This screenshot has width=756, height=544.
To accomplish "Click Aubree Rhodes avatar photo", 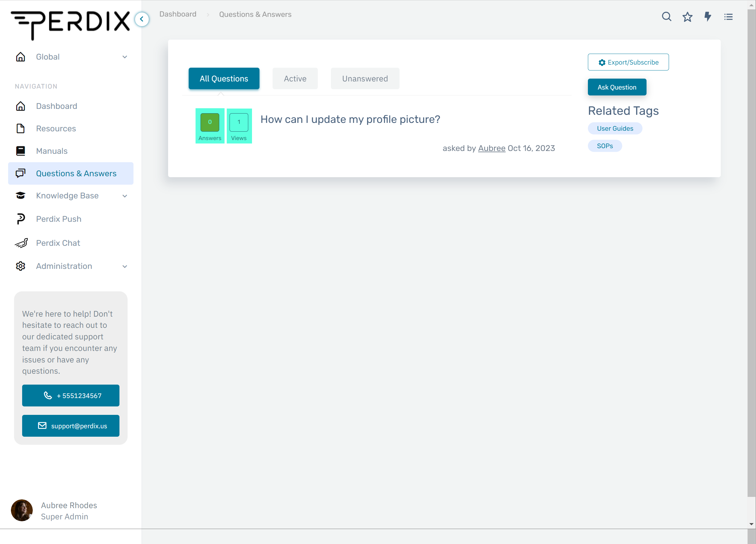I will [x=22, y=510].
